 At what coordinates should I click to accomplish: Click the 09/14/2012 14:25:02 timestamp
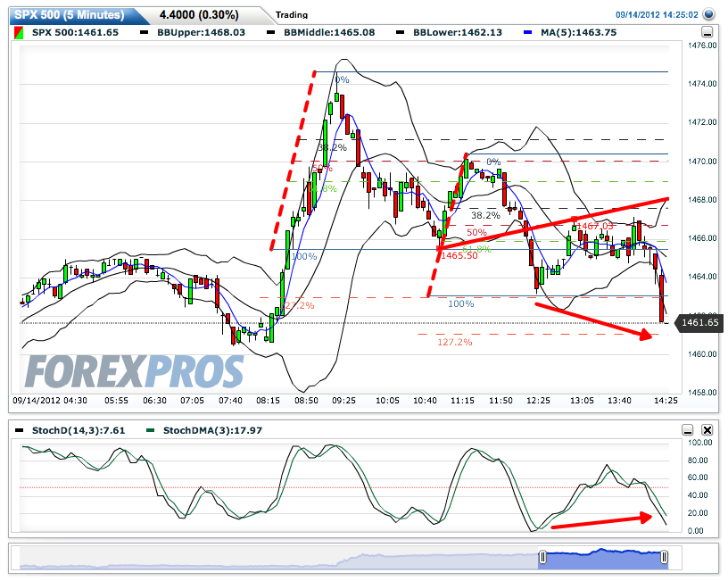pyautogui.click(x=657, y=15)
